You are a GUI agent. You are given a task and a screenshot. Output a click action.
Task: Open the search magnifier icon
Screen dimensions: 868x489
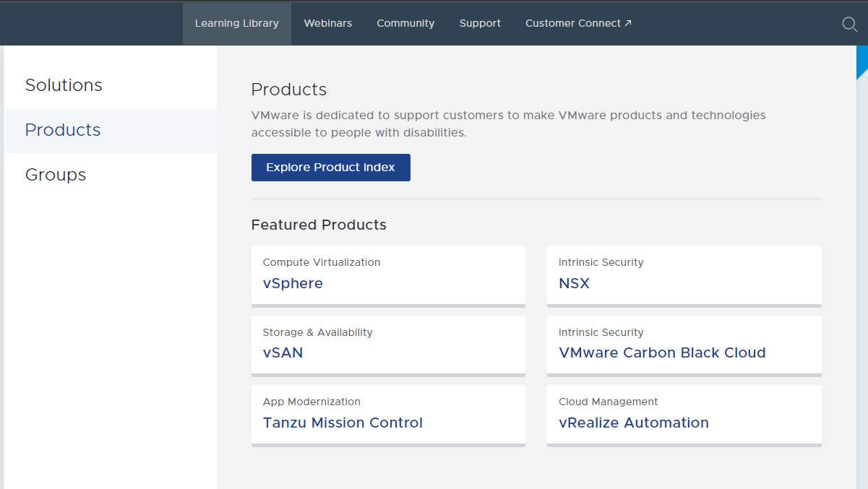click(x=850, y=25)
